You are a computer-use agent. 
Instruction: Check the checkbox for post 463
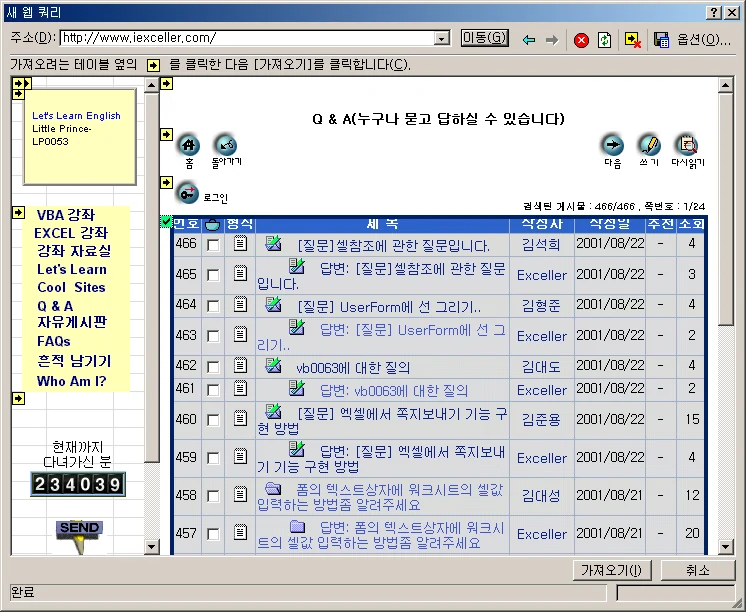point(213,336)
